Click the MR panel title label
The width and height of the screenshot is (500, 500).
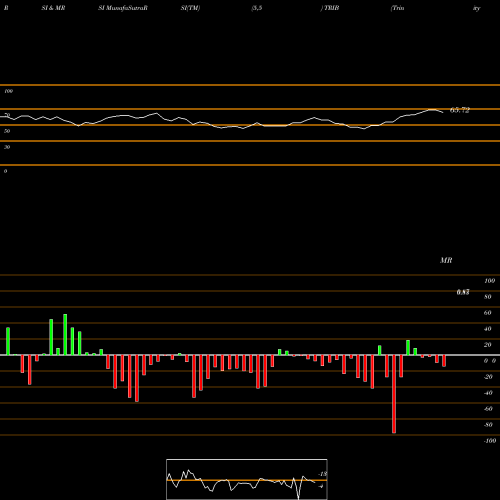[x=446, y=260]
